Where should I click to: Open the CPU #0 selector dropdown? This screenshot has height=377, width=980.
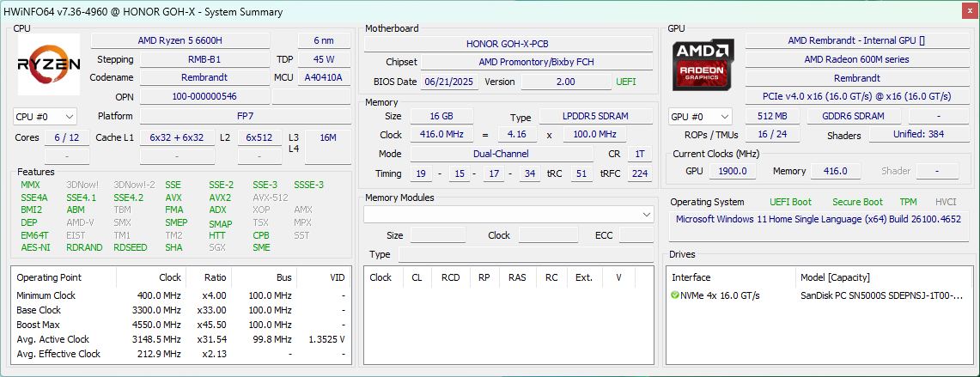(45, 116)
